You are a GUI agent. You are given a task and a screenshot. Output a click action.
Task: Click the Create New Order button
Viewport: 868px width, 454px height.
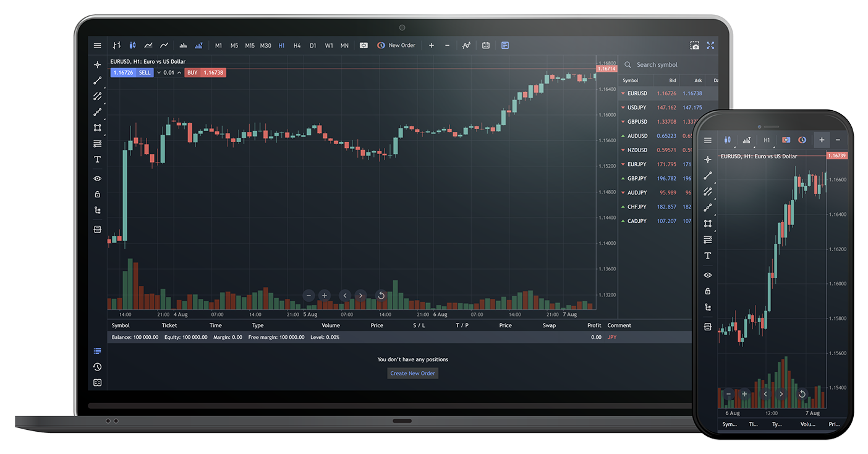[x=412, y=373]
